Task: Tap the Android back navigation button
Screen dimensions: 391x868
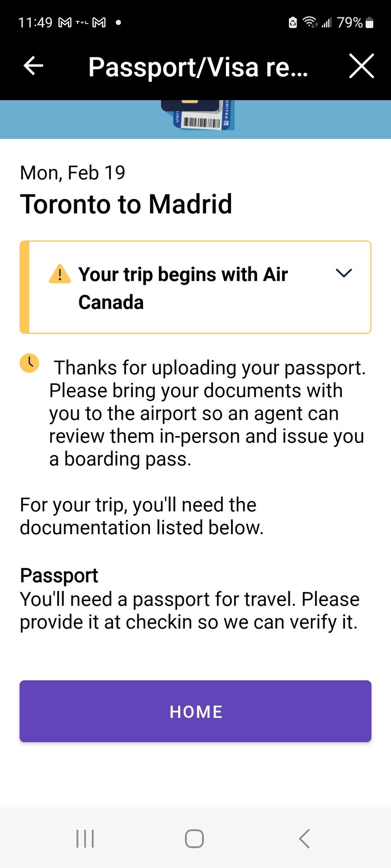Action: coord(304,838)
